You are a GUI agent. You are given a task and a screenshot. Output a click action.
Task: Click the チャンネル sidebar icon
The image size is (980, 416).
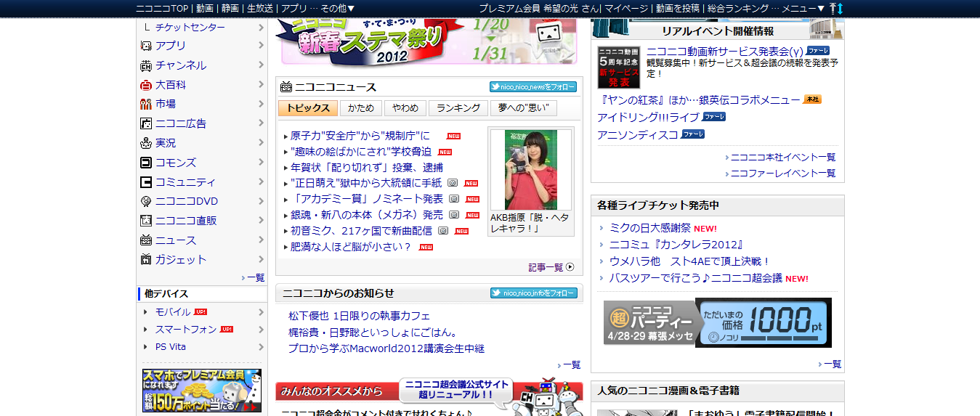tap(145, 65)
